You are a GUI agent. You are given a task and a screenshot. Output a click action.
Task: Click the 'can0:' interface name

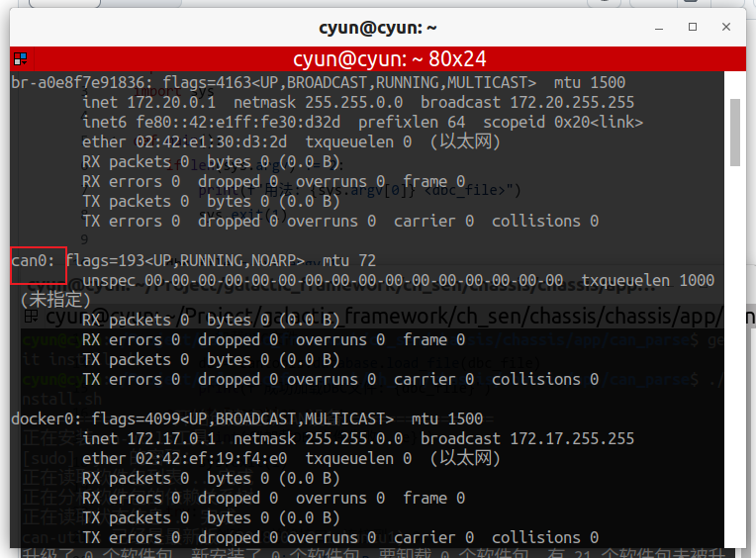(33, 260)
